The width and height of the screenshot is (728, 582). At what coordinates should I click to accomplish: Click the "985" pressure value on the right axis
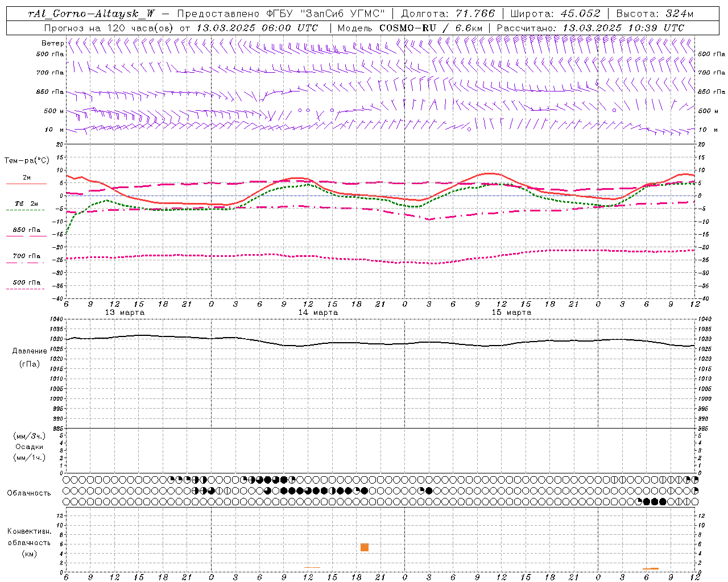(704, 429)
